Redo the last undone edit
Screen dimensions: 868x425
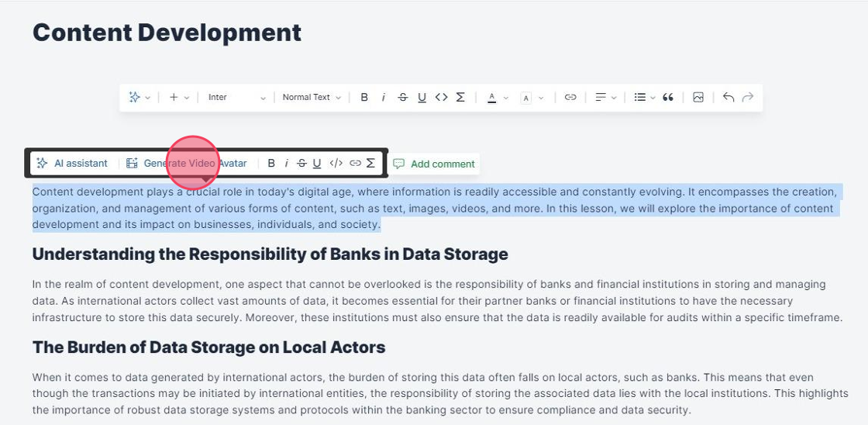[x=748, y=98]
